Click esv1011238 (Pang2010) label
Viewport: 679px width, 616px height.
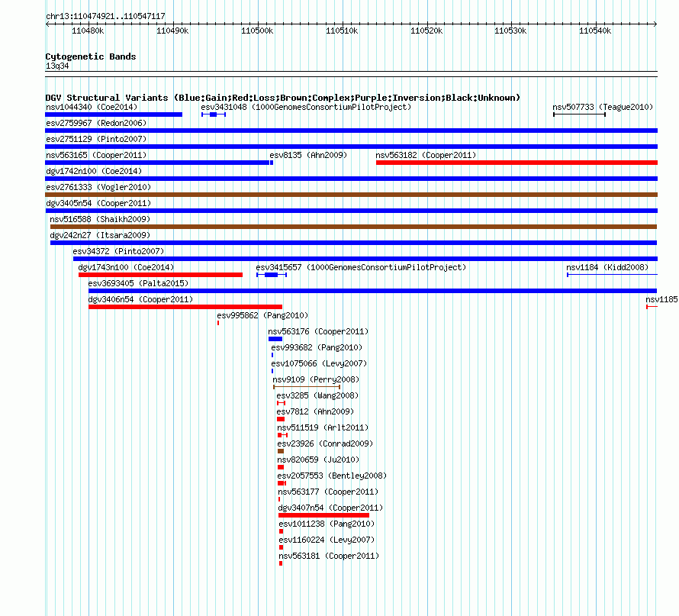[x=327, y=524]
